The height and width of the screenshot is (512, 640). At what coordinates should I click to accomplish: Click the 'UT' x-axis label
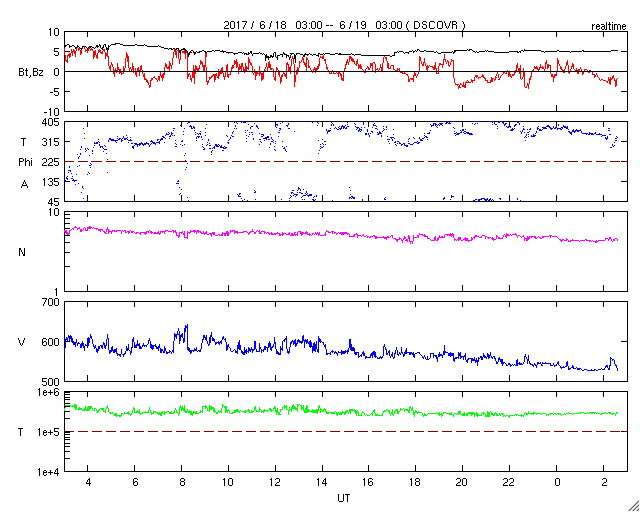(343, 498)
